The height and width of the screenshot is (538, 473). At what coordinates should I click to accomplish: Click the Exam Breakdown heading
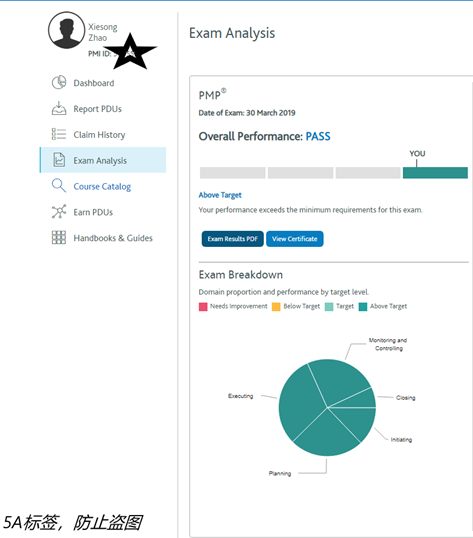[241, 275]
